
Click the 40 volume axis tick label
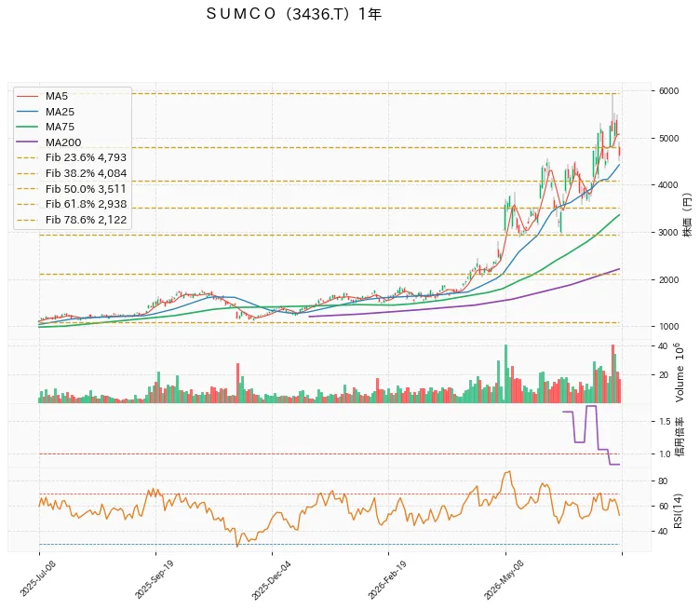(x=664, y=346)
